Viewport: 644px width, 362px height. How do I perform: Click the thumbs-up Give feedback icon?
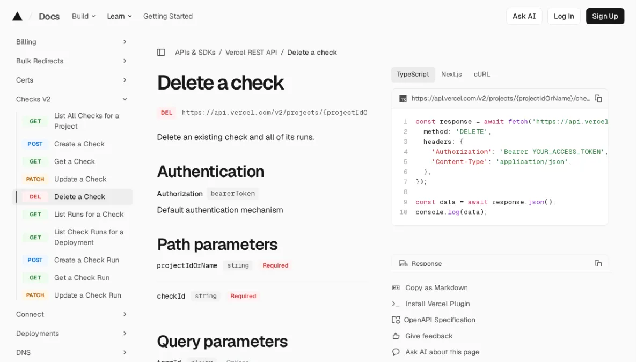396,336
